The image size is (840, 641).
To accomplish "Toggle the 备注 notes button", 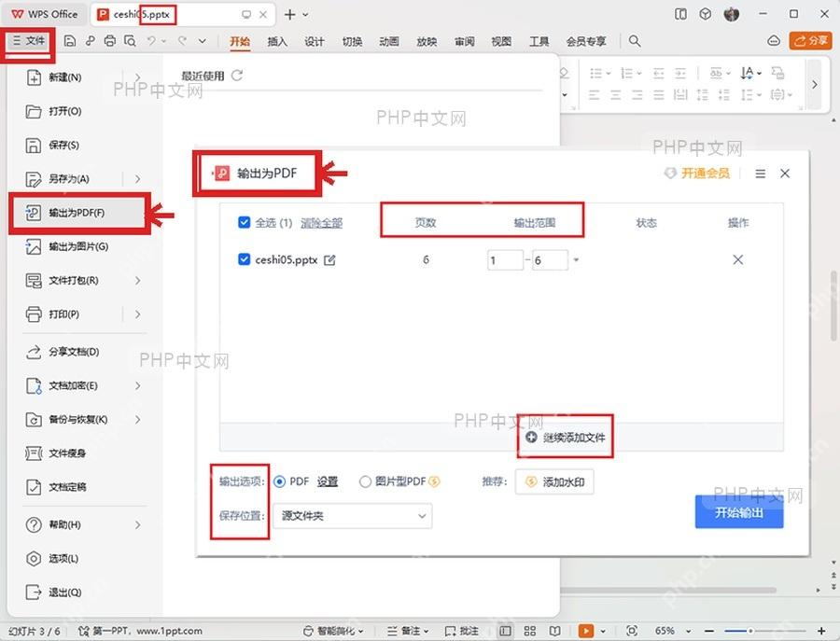I will pyautogui.click(x=408, y=631).
